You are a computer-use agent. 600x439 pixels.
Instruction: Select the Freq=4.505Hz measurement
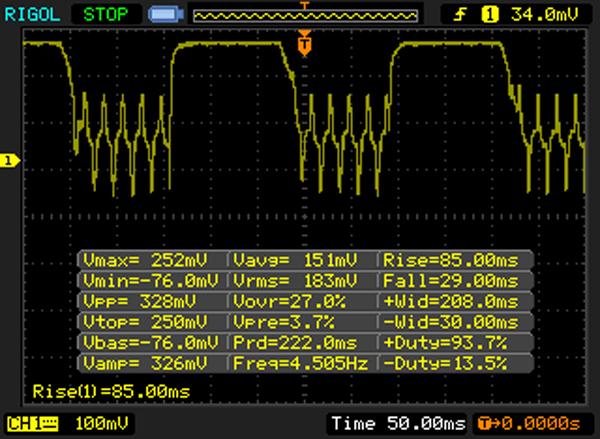(x=301, y=363)
